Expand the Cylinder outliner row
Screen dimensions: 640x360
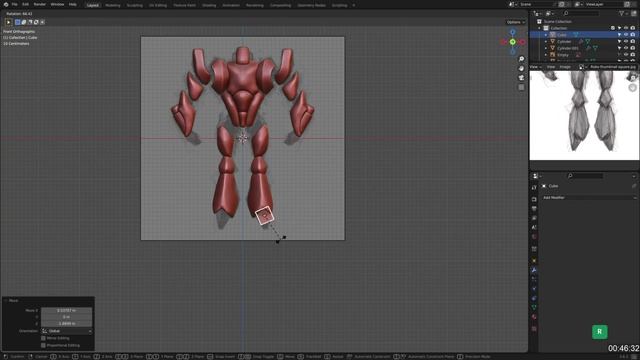pos(546,42)
